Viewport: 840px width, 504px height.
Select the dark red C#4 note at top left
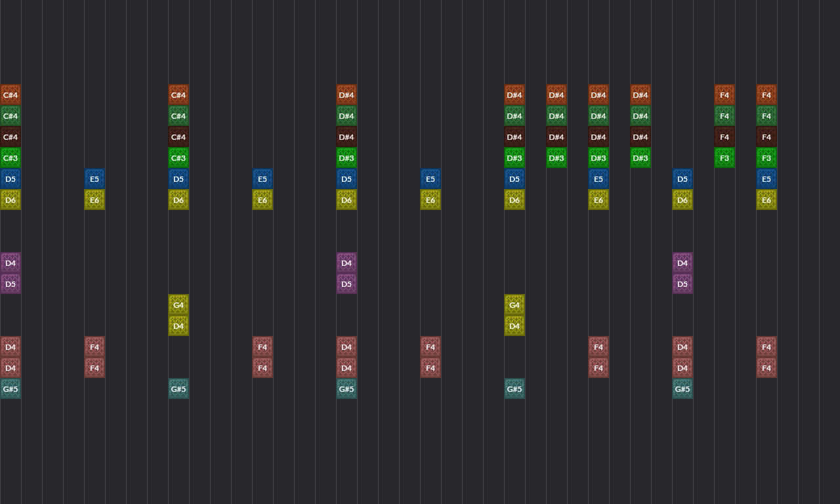(x=10, y=136)
